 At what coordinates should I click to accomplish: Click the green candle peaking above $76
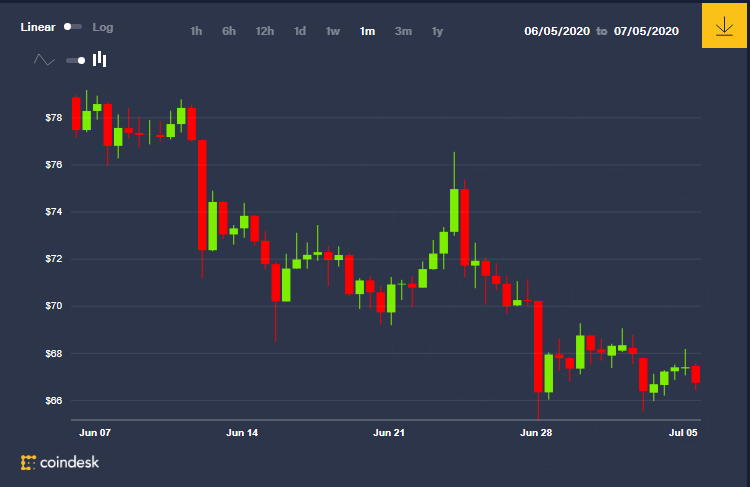click(x=454, y=210)
